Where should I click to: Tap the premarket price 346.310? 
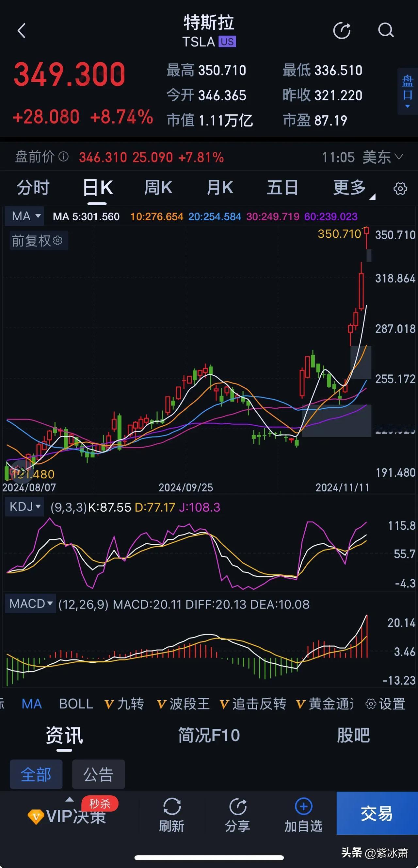pyautogui.click(x=103, y=157)
